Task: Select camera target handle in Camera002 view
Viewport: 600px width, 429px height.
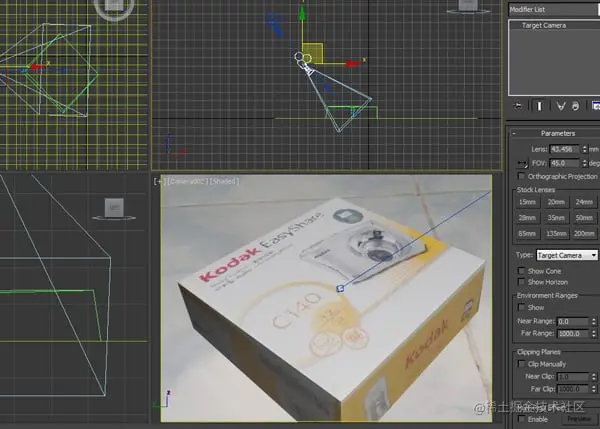Action: [x=340, y=289]
